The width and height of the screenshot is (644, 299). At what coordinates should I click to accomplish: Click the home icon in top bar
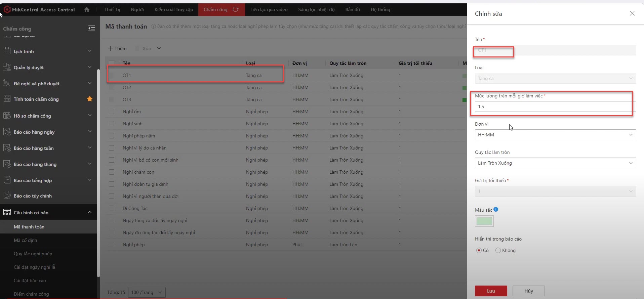[87, 10]
